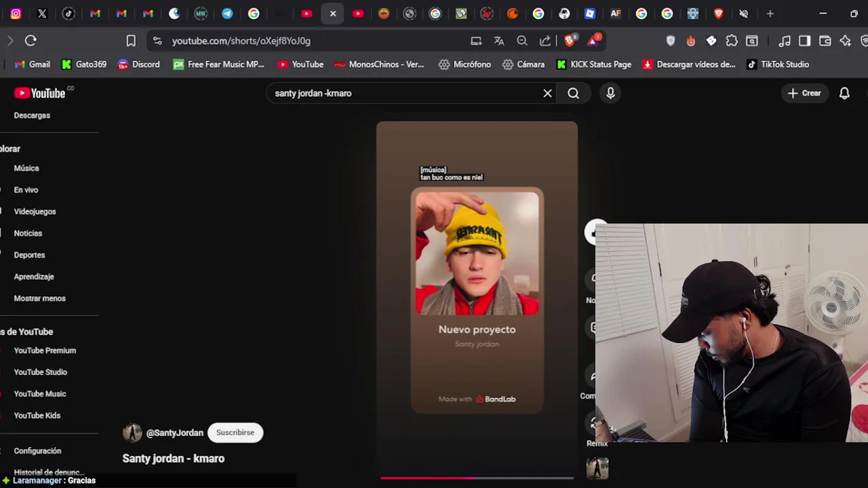Viewport: 868px width, 488px height.
Task: Open the Discord bookmark
Action: (139, 64)
